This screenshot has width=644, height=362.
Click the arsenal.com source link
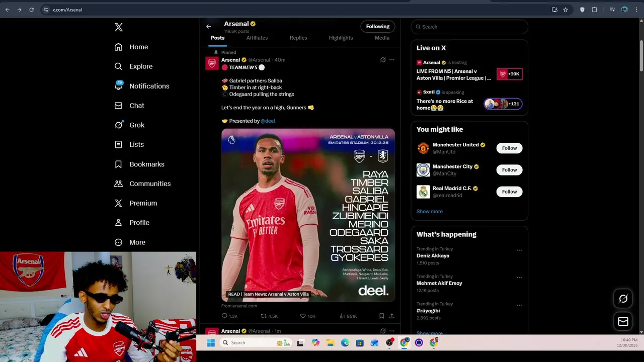(x=239, y=306)
